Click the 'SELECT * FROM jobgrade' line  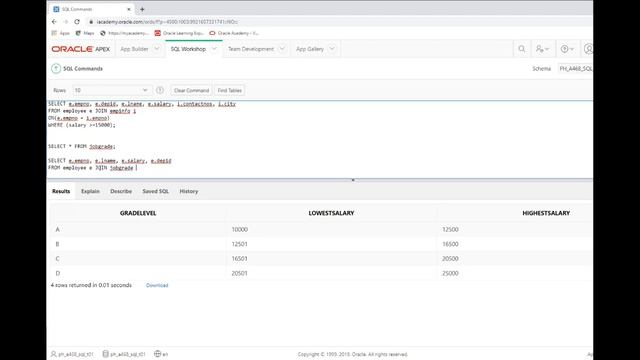click(82, 146)
